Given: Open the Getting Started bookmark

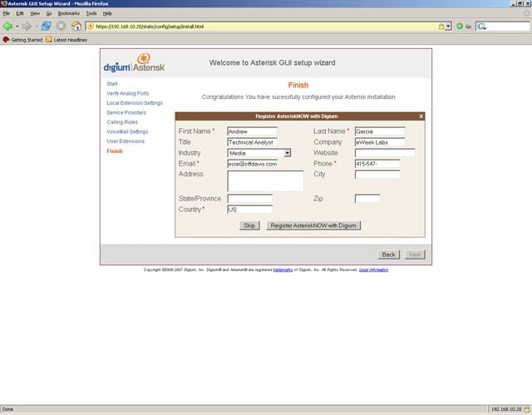Looking at the screenshot, I should tap(22, 40).
